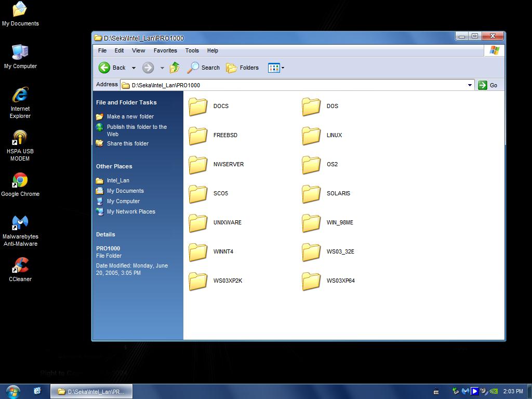Image resolution: width=532 pixels, height=399 pixels.
Task: Select Malwarebytes Anti-Malware desktop icon
Action: tap(20, 223)
